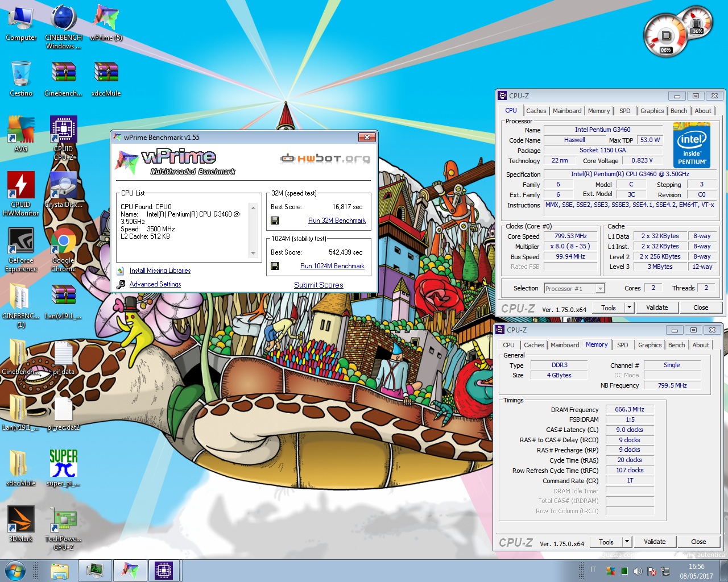Click floppy save icon for 32M score

click(x=275, y=221)
